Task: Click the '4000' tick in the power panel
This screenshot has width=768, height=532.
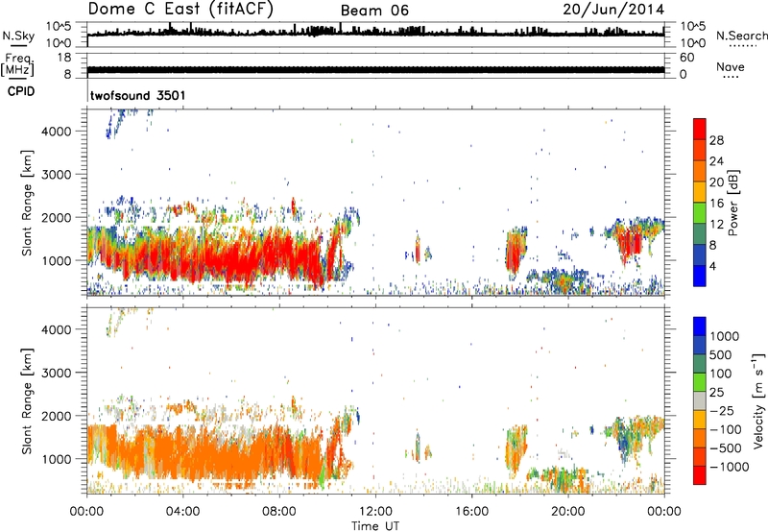Action: 56,132
